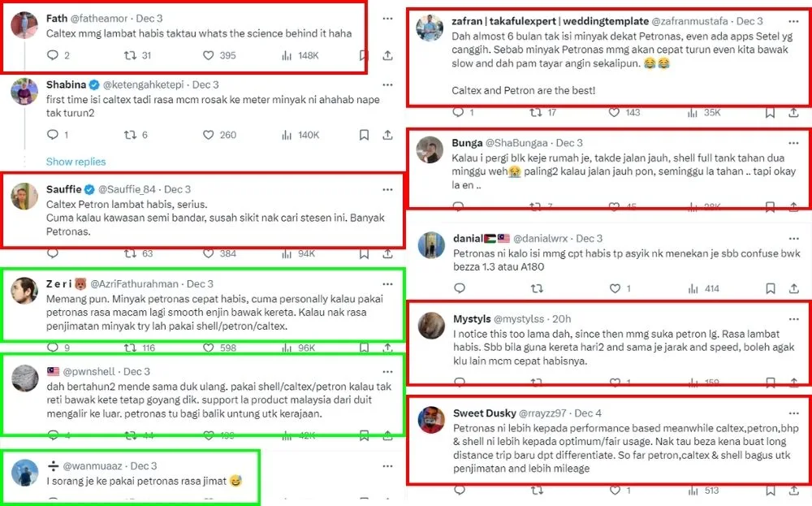
Task: Reply to Fath's Caltex tweet
Action: (x=52, y=55)
